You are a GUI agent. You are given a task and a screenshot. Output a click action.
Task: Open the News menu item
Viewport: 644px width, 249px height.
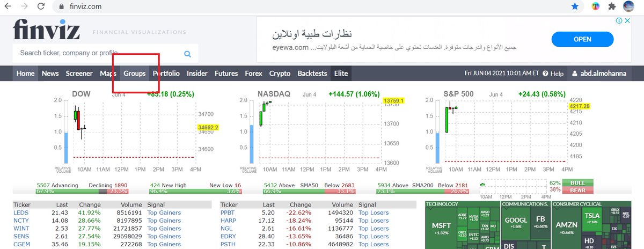tap(50, 74)
